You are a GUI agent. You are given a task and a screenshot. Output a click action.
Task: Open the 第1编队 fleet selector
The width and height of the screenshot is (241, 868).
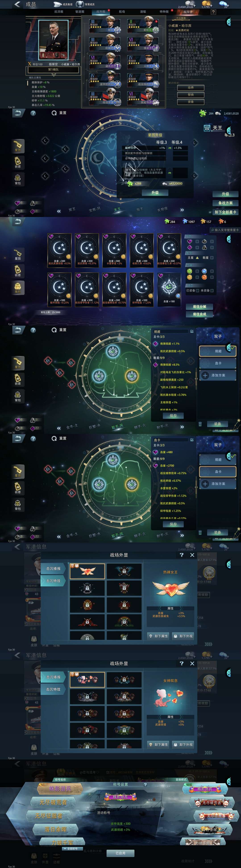click(53, 70)
